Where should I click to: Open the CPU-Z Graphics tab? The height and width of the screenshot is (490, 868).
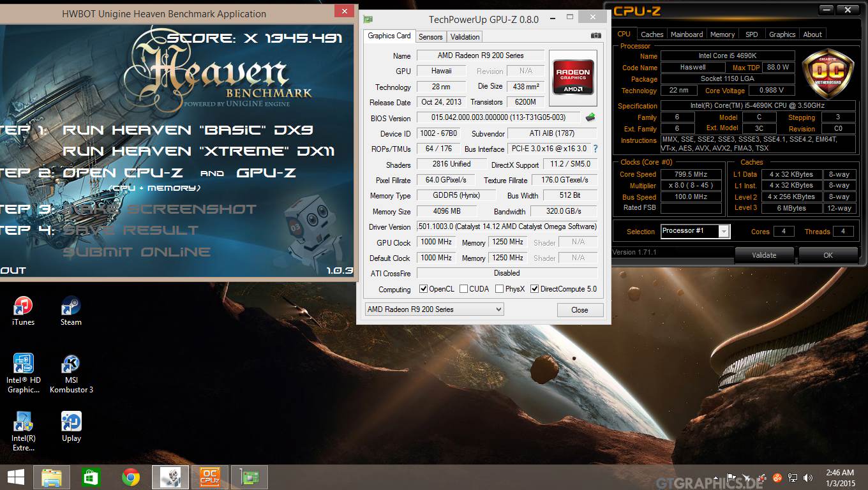tap(782, 34)
